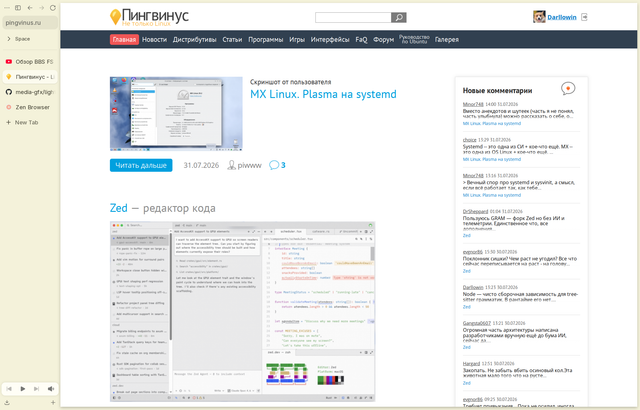Open author piwww profile
This screenshot has height=410, width=640.
point(249,165)
